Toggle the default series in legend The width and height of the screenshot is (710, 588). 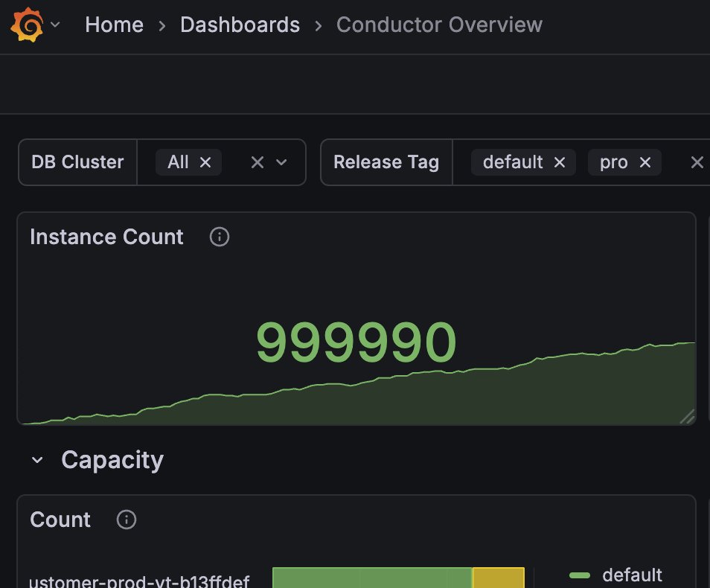(632, 575)
